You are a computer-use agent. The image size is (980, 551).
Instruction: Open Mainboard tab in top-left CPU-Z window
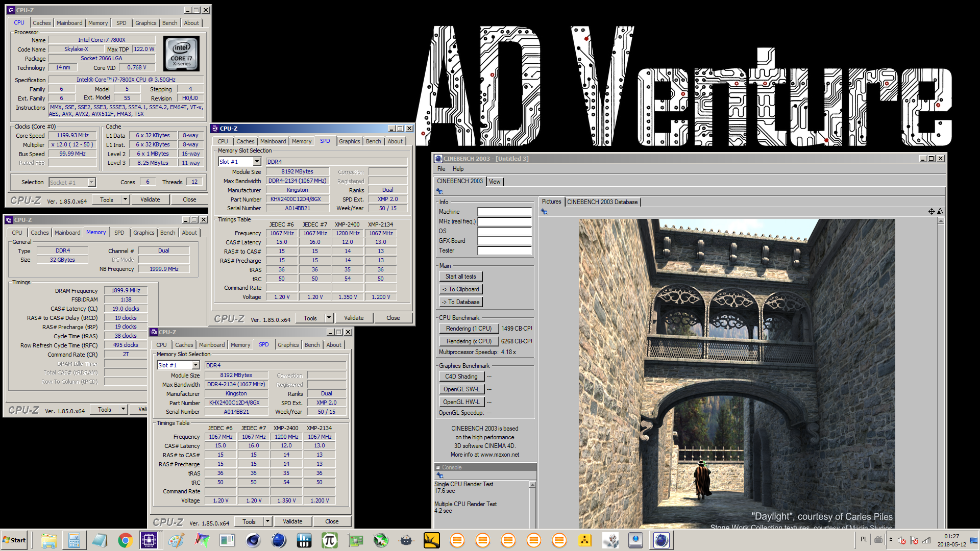[x=69, y=23]
